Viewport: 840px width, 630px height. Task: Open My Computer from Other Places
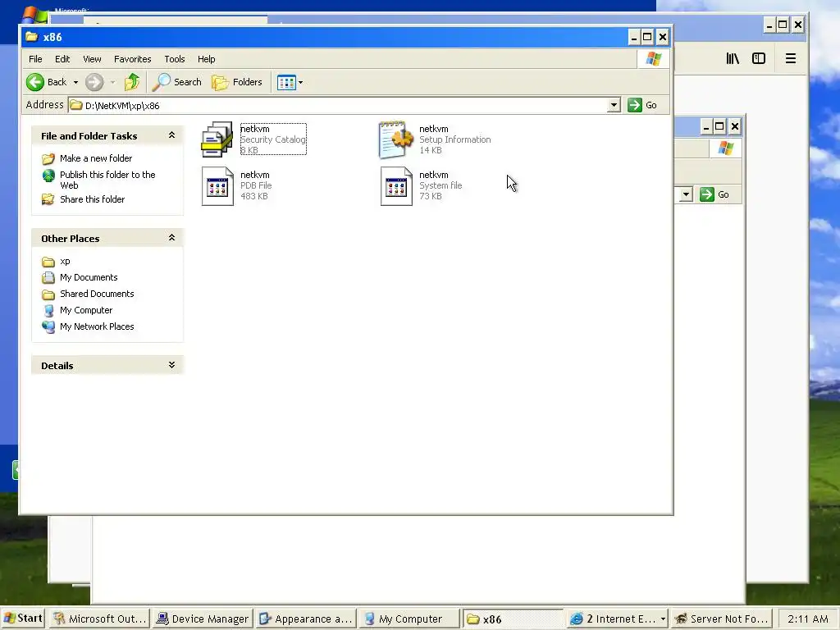pyautogui.click(x=86, y=310)
